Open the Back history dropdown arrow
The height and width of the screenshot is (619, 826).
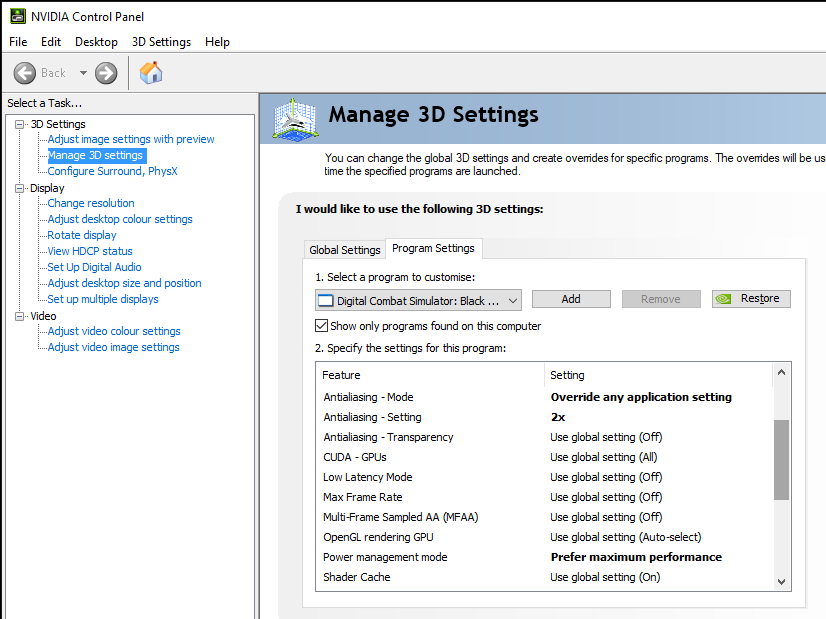click(83, 73)
